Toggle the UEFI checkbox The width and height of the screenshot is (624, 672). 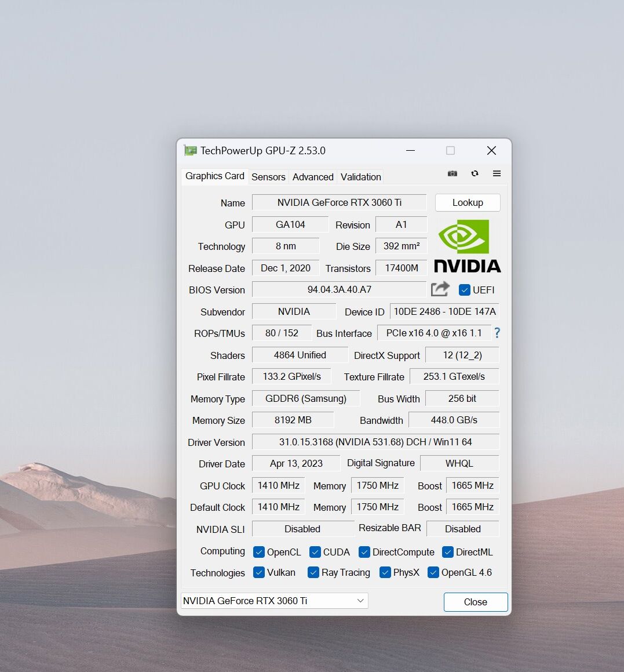click(464, 290)
